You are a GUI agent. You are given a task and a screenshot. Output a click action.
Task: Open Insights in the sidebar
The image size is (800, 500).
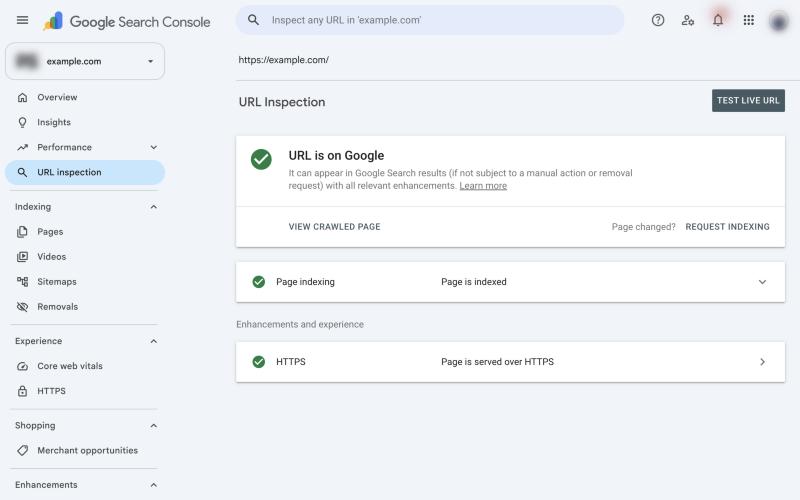[x=85, y=122]
